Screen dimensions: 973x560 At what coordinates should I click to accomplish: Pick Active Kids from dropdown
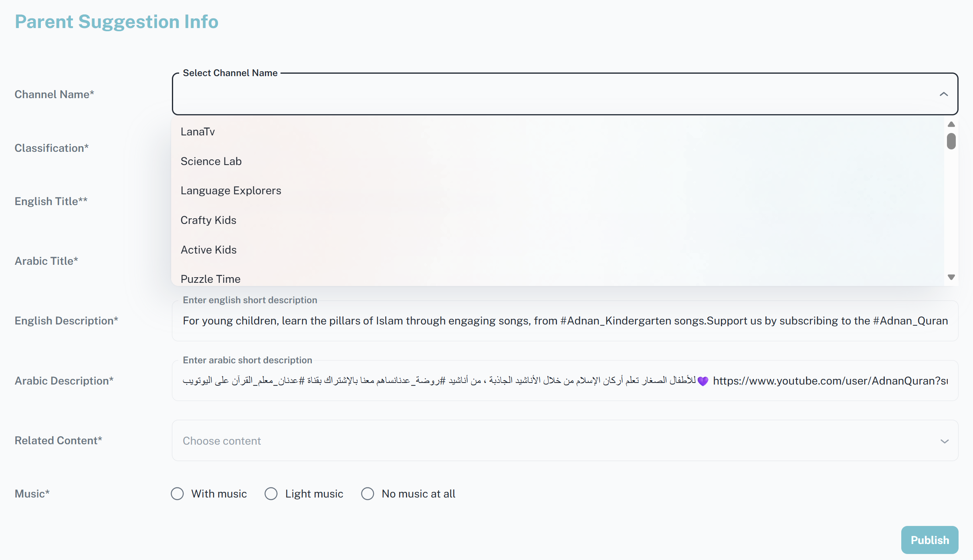point(208,250)
